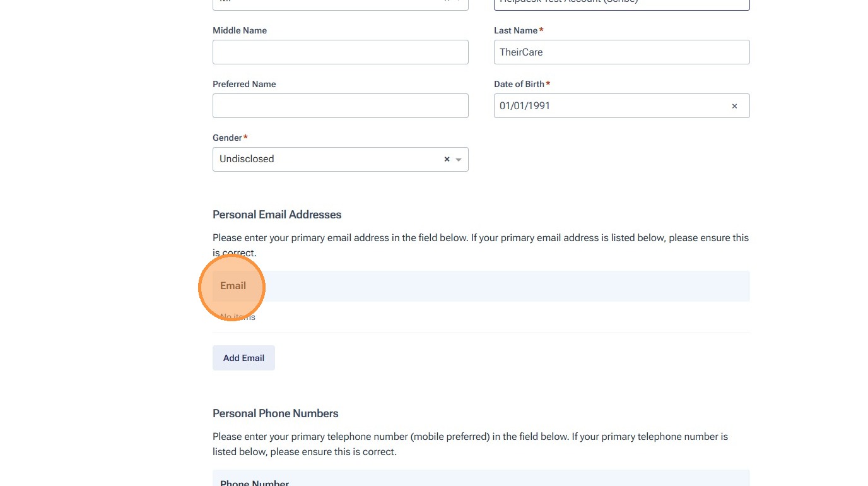868x486 pixels.
Task: Clear the Gender selection with the ×
Action: pos(447,159)
